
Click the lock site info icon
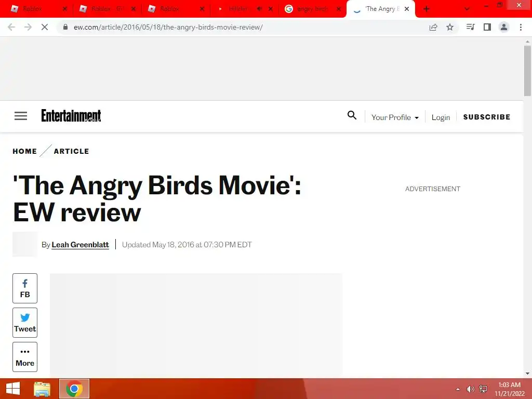[x=65, y=27]
